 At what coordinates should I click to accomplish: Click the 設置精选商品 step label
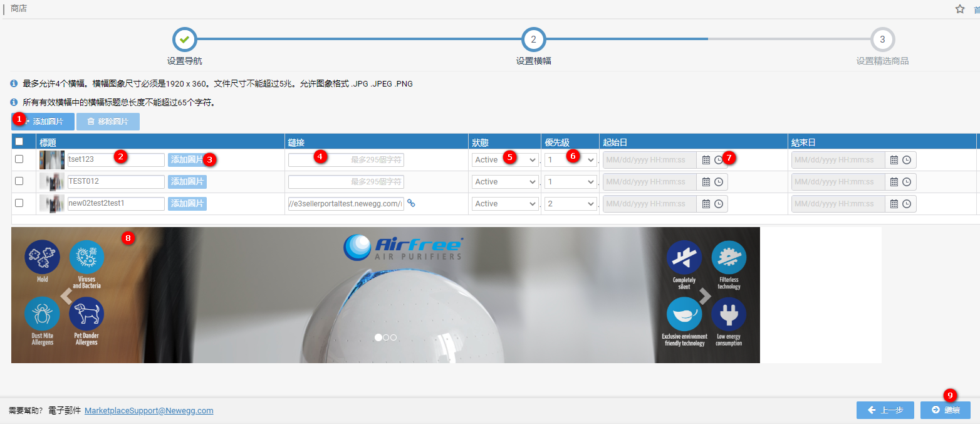[882, 61]
